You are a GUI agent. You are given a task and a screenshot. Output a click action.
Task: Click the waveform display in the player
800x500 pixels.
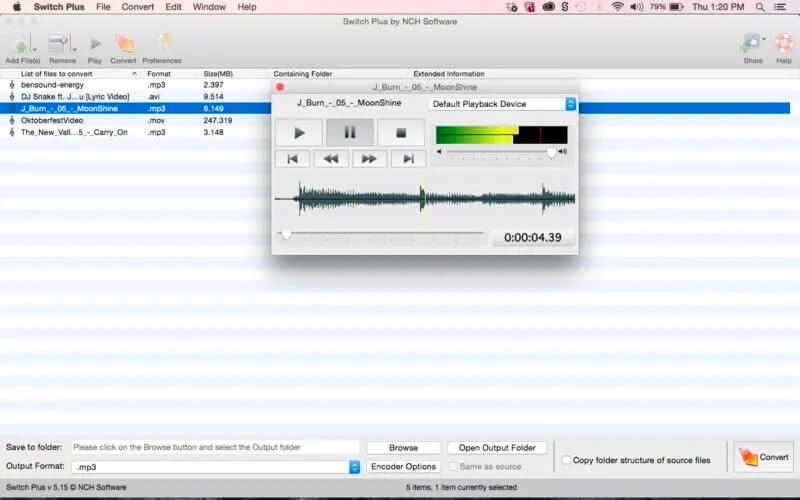(425, 198)
